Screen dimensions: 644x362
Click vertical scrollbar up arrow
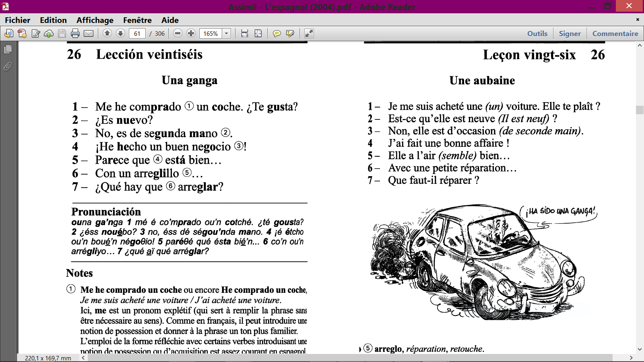coord(640,45)
